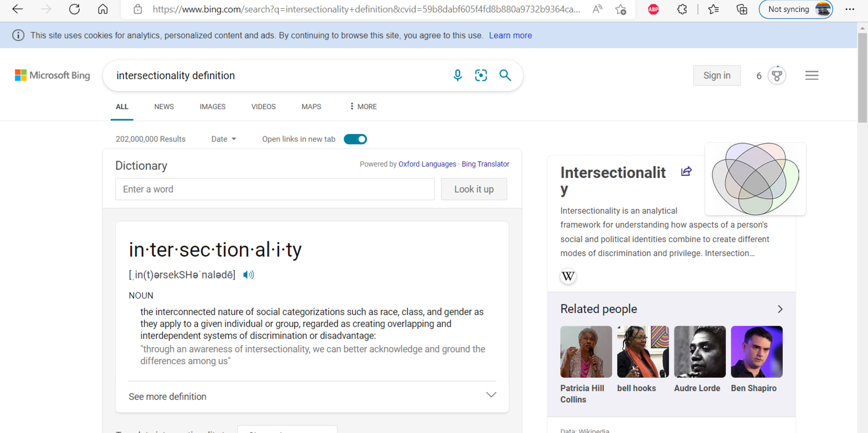The height and width of the screenshot is (433, 868).
Task: Click the Intersectionality card title
Action: click(613, 181)
